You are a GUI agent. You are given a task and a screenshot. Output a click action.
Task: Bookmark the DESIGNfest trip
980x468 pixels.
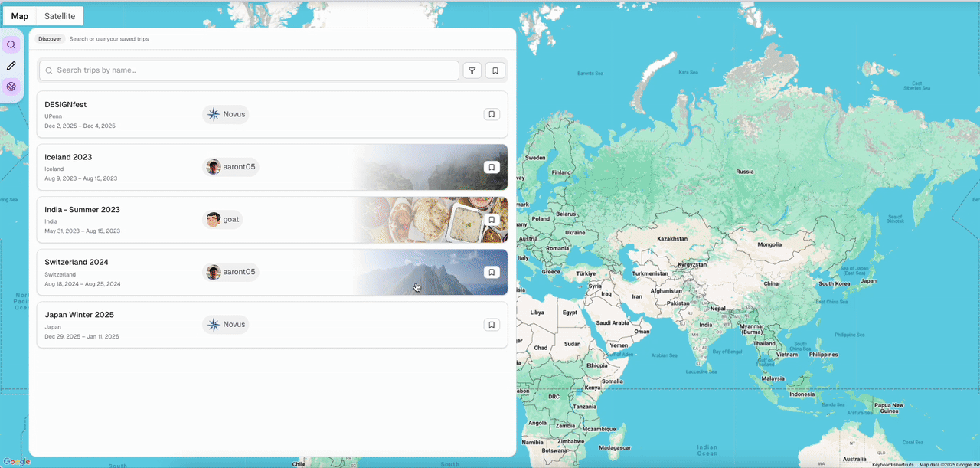point(492,114)
